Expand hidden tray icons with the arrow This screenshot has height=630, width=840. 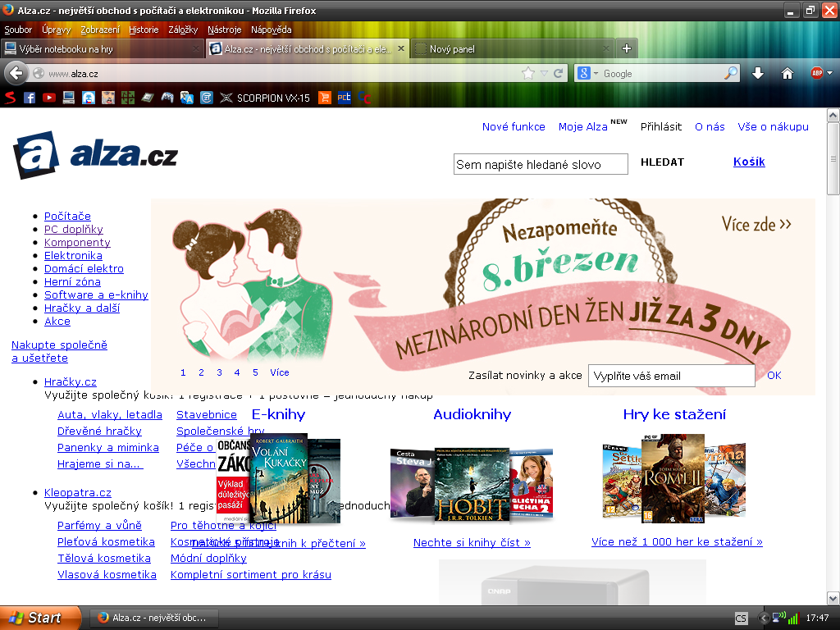764,618
